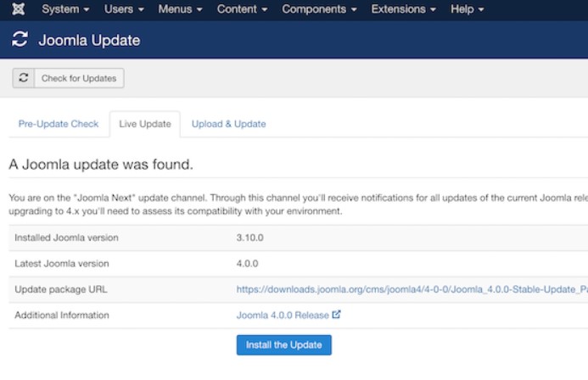Click the Joomla Update page title
The width and height of the screenshot is (588, 380).
(x=89, y=40)
